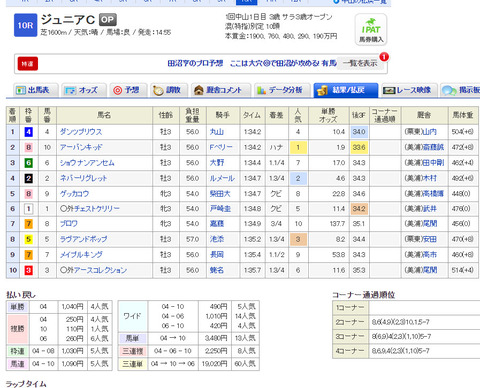Select the 結果/払戻 coins tab

[346, 90]
